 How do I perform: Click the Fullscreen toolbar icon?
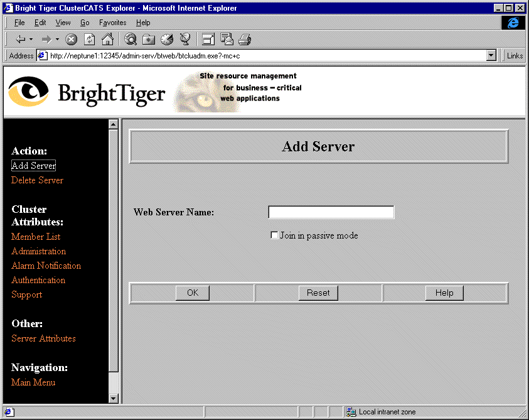coord(208,39)
